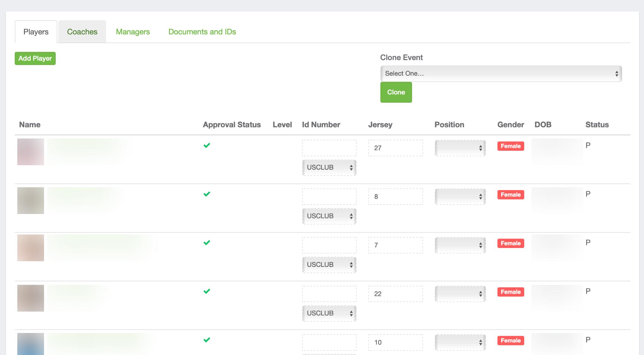The width and height of the screenshot is (644, 355).
Task: Click approval checkmark in jersey 27 row
Action: click(207, 145)
